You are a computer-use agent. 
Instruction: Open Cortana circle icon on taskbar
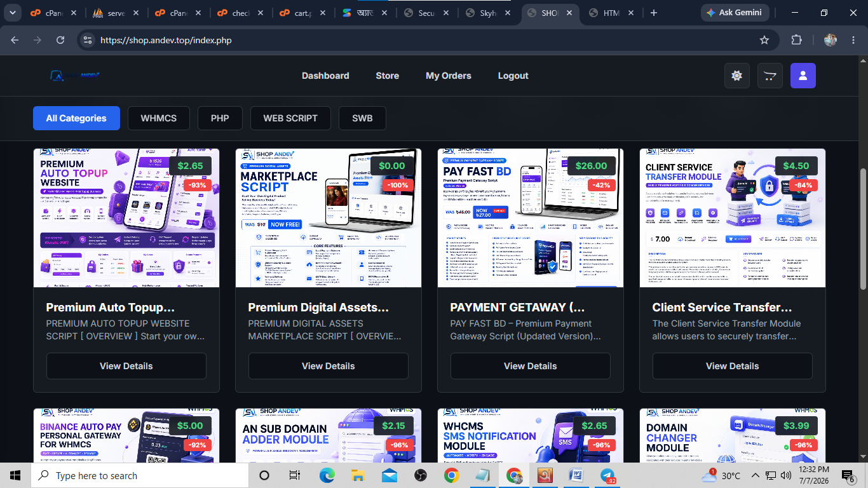point(264,475)
